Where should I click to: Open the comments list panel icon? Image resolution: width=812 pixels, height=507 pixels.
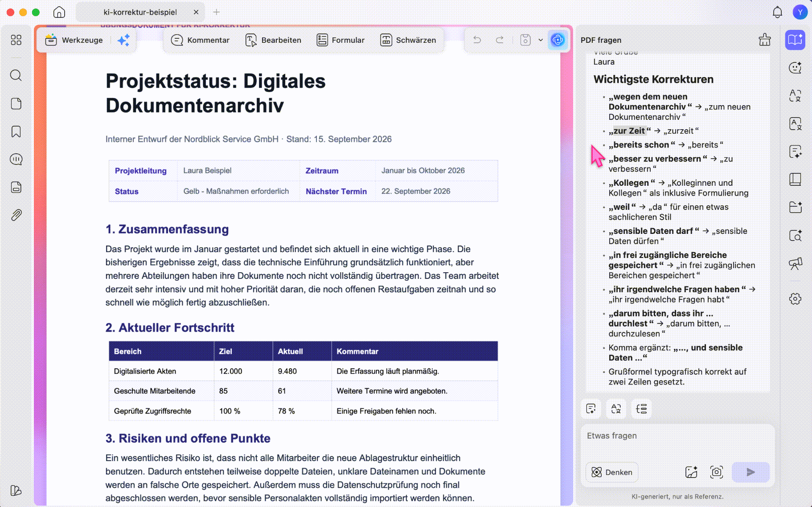coord(16,159)
